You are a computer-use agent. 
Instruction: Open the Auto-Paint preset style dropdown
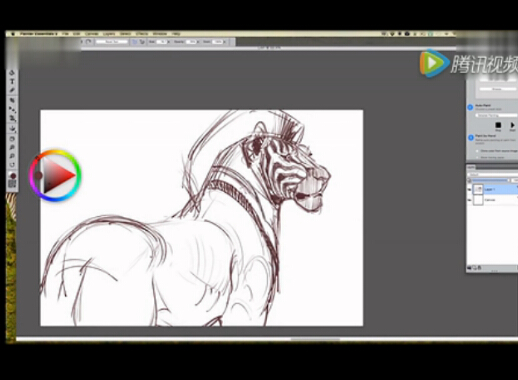[x=496, y=115]
